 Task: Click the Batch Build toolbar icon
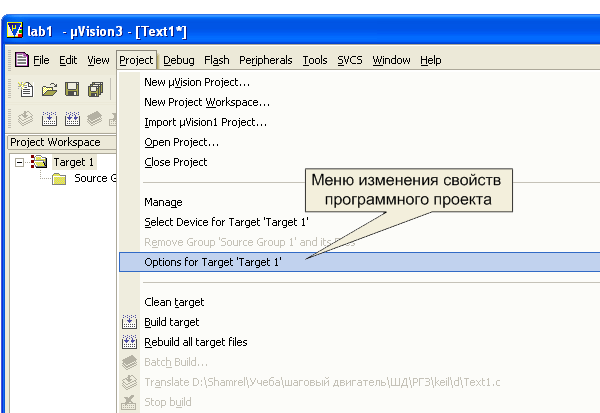click(x=95, y=119)
